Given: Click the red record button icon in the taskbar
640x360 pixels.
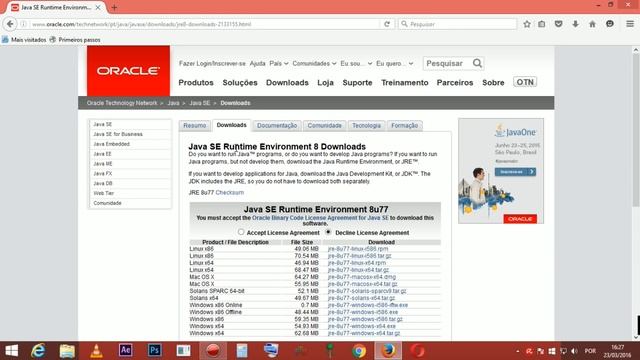Looking at the screenshot, I should click(x=213, y=351).
